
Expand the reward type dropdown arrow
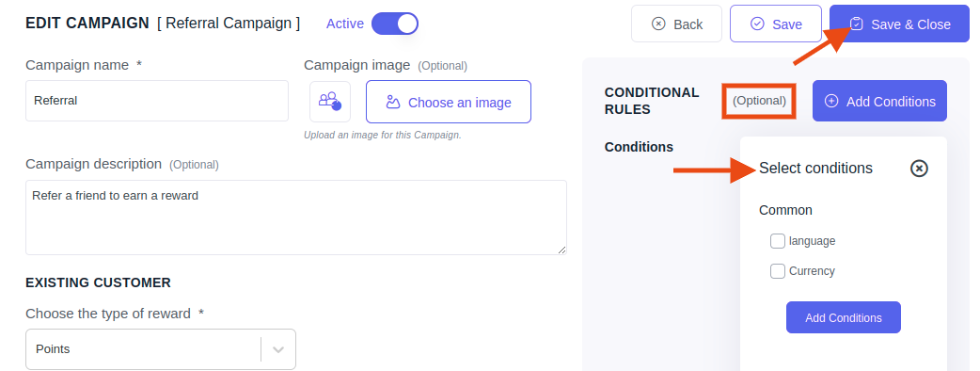pyautogui.click(x=278, y=349)
